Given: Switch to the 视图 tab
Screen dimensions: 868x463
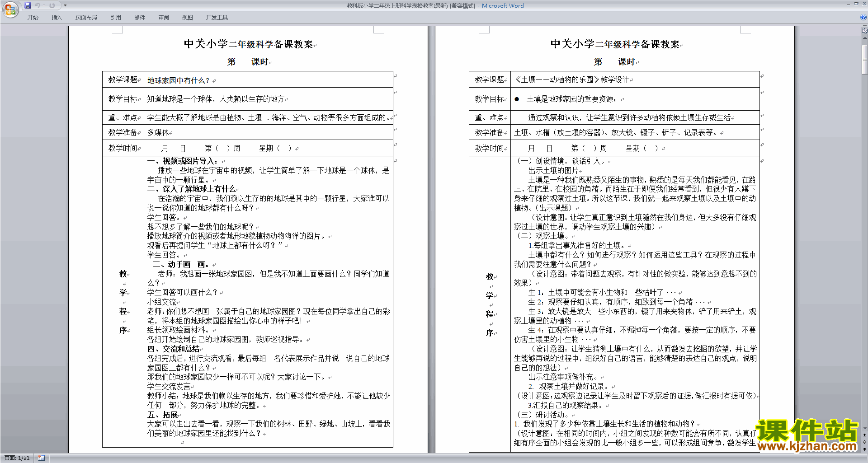Looking at the screenshot, I should [188, 18].
